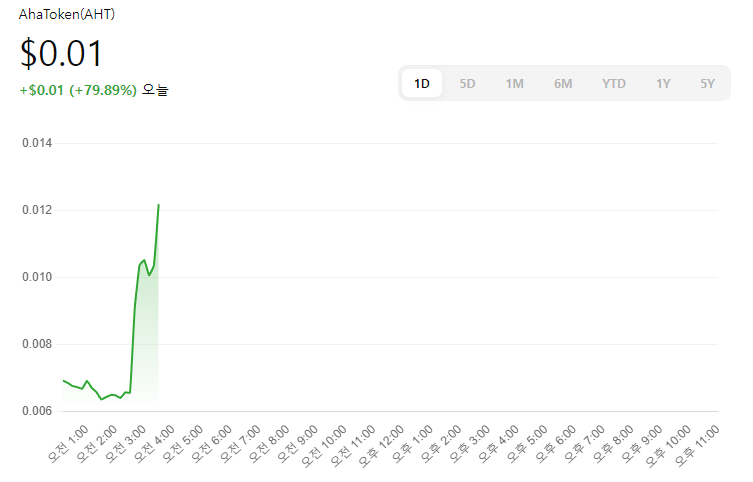The height and width of the screenshot is (482, 753).
Task: Click the chart line's lowest dip point
Action: click(x=101, y=399)
